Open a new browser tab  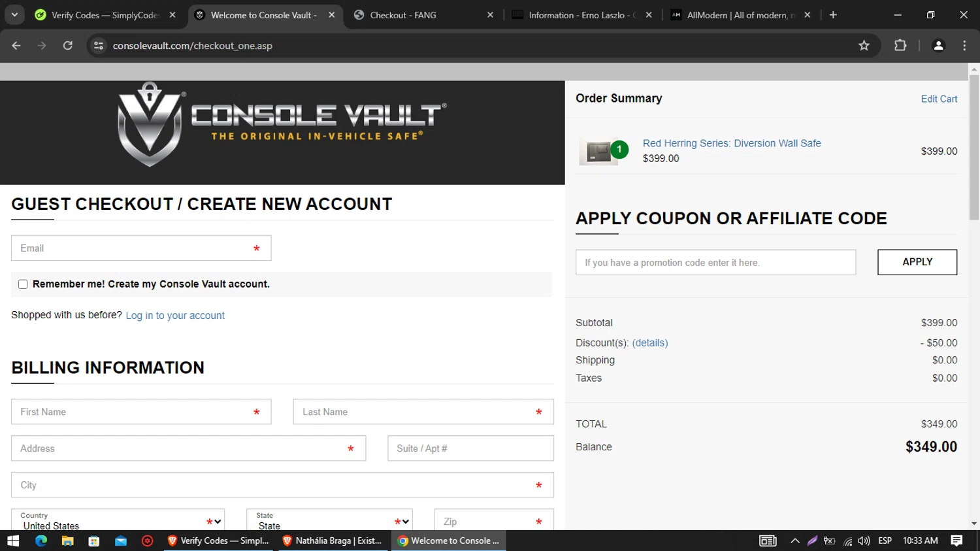tap(833, 15)
